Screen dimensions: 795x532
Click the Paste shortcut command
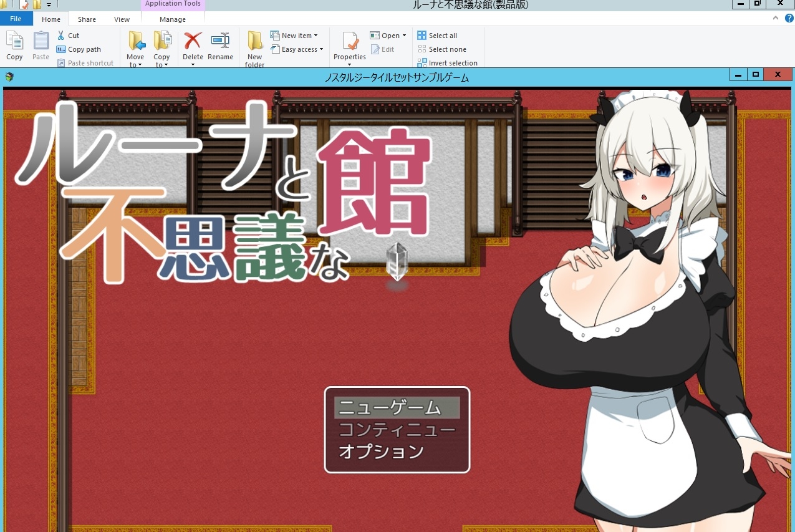[85, 63]
